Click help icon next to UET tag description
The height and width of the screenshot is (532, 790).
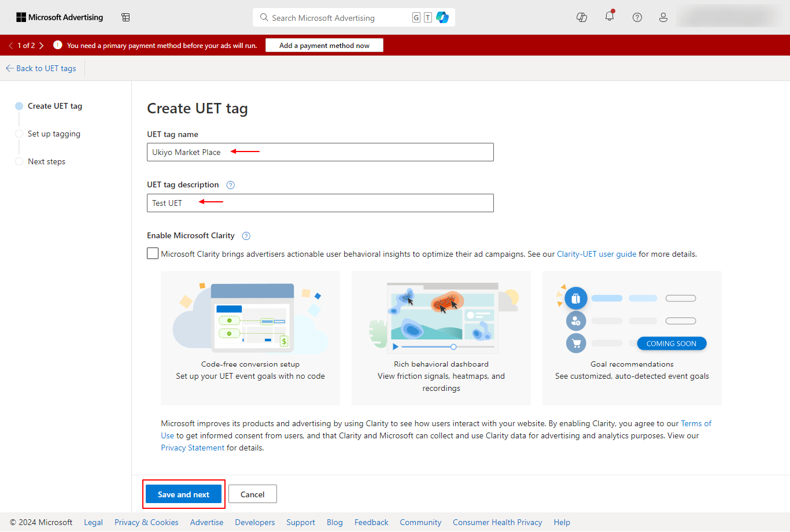(x=231, y=185)
